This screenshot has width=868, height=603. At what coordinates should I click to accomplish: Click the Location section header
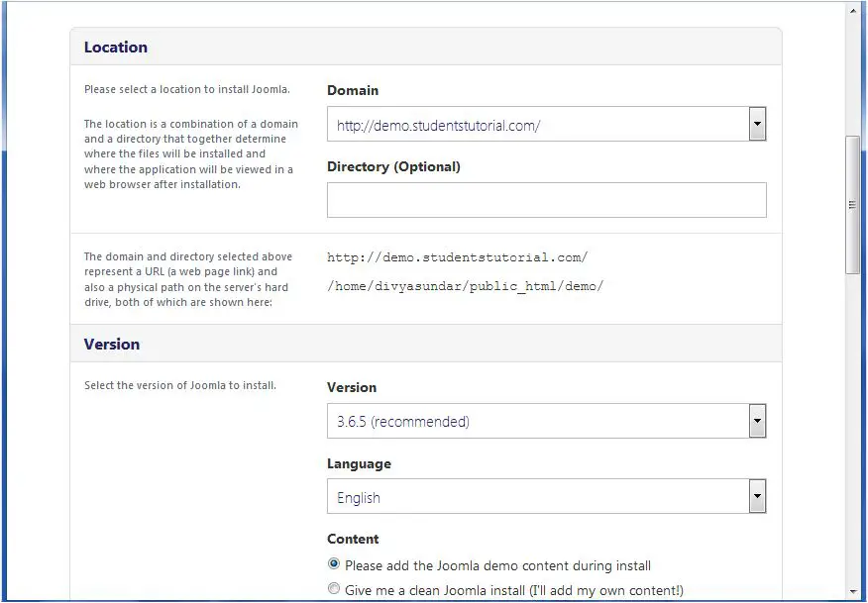click(116, 47)
